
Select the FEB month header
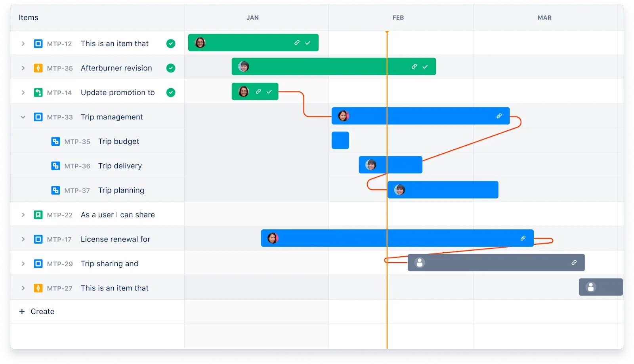click(398, 18)
